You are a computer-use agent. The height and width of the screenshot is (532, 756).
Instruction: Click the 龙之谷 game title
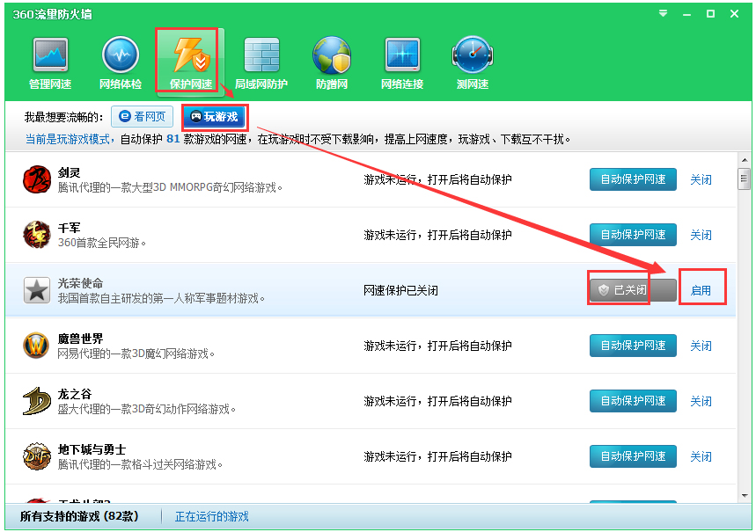pyautogui.click(x=74, y=394)
